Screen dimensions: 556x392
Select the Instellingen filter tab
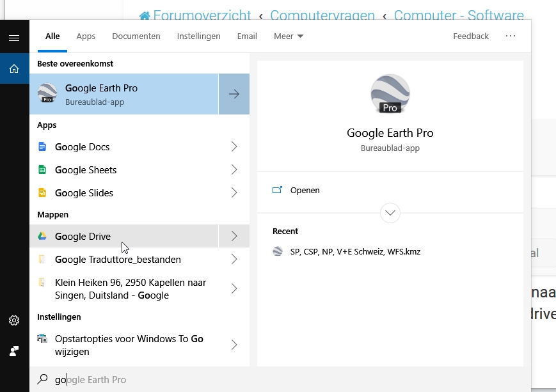198,36
